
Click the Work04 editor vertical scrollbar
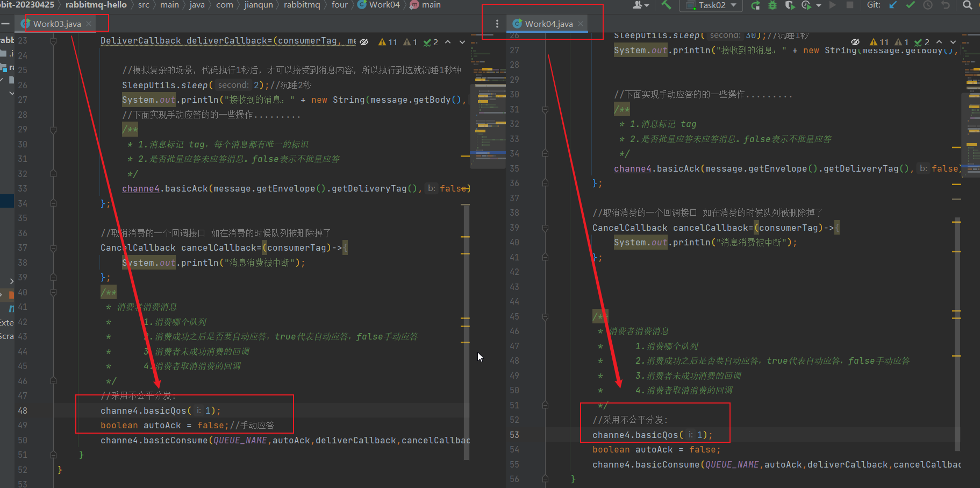click(x=957, y=334)
